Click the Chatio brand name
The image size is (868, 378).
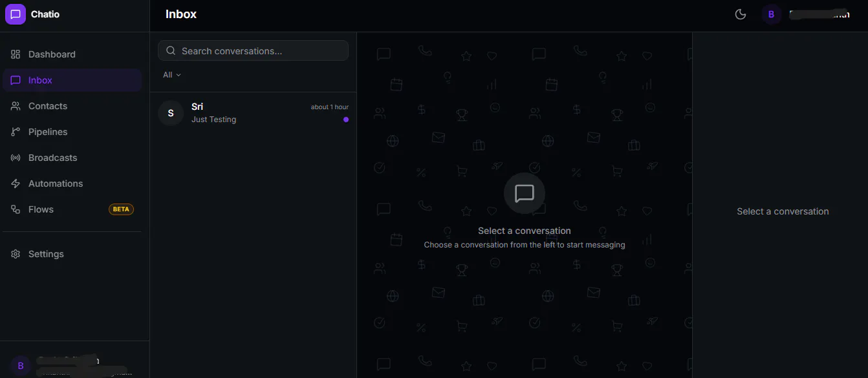tap(45, 14)
